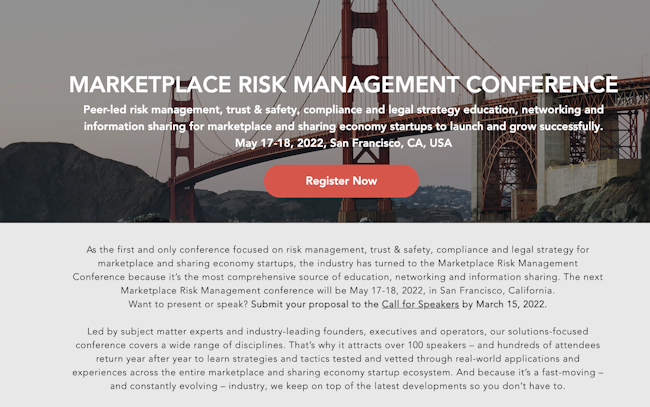
Task: Click the 'As the first and only conference' line
Action: pos(338,250)
